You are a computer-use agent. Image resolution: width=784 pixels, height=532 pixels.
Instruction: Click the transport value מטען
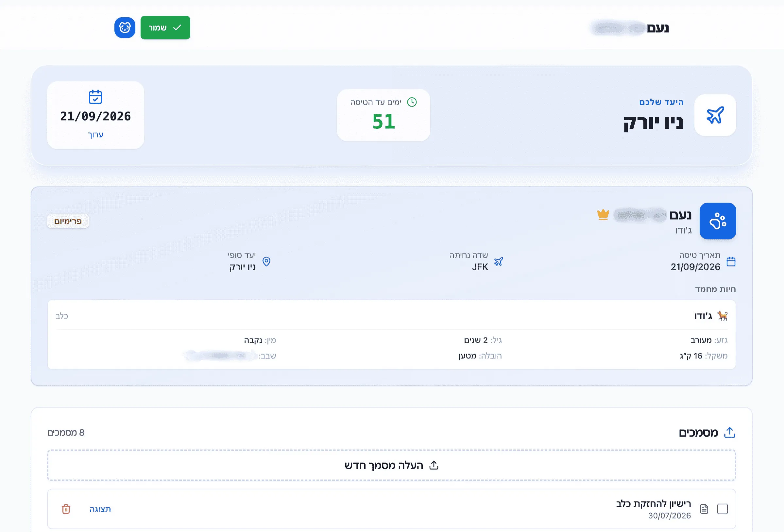click(468, 356)
